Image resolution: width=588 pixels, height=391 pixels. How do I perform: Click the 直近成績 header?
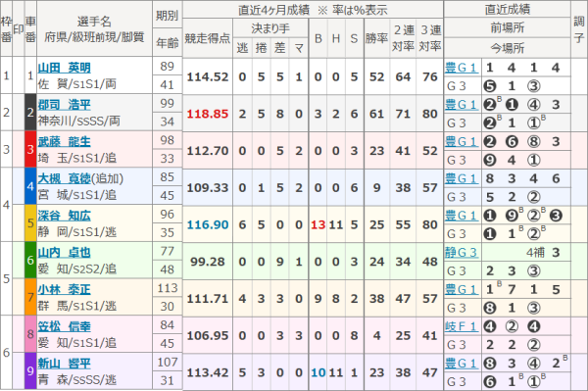[507, 9]
